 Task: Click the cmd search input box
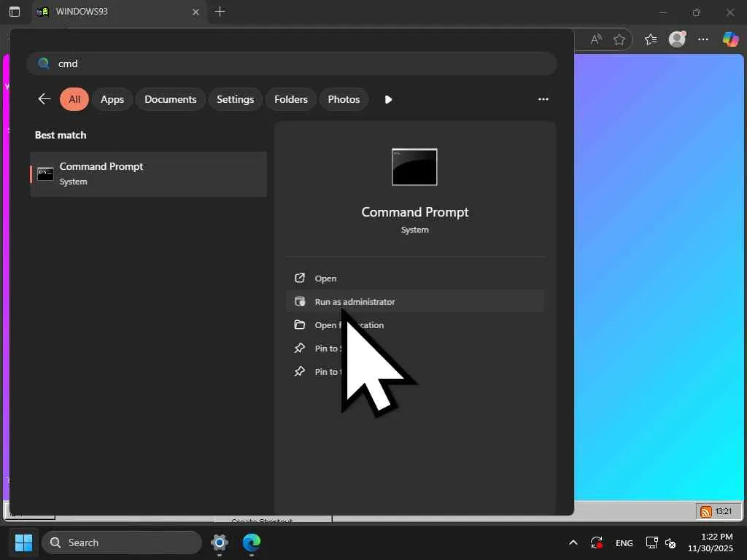pos(292,63)
